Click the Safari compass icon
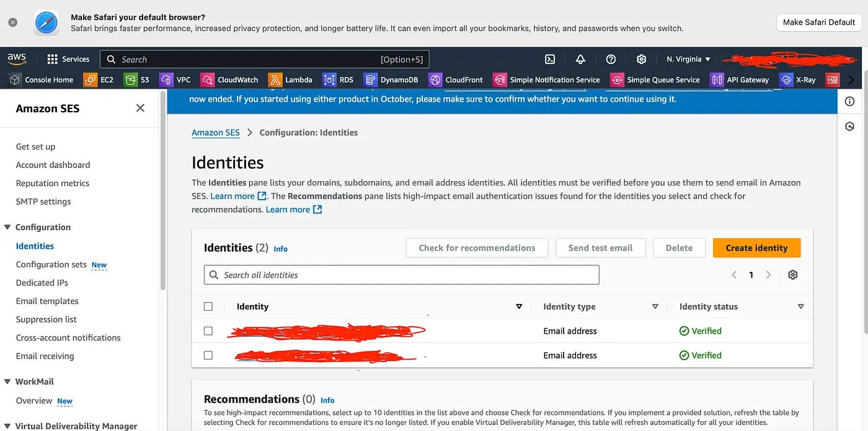Screen dimensions: 868x431 [x=46, y=22]
